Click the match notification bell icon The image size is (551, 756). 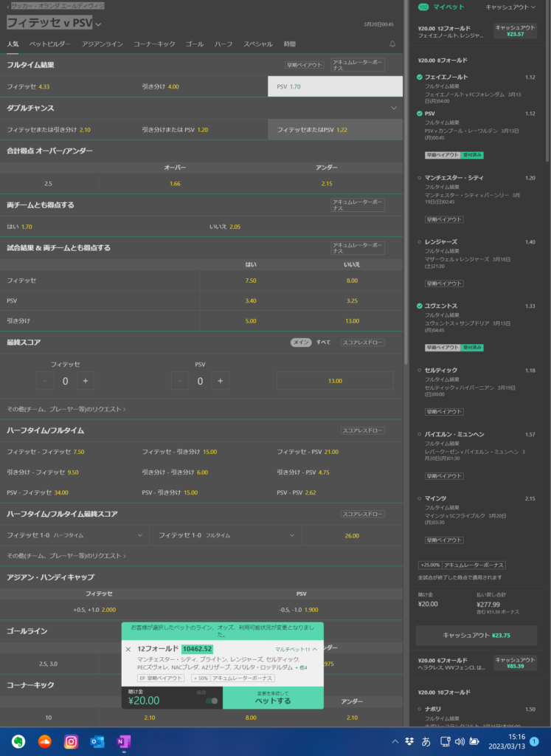point(392,44)
